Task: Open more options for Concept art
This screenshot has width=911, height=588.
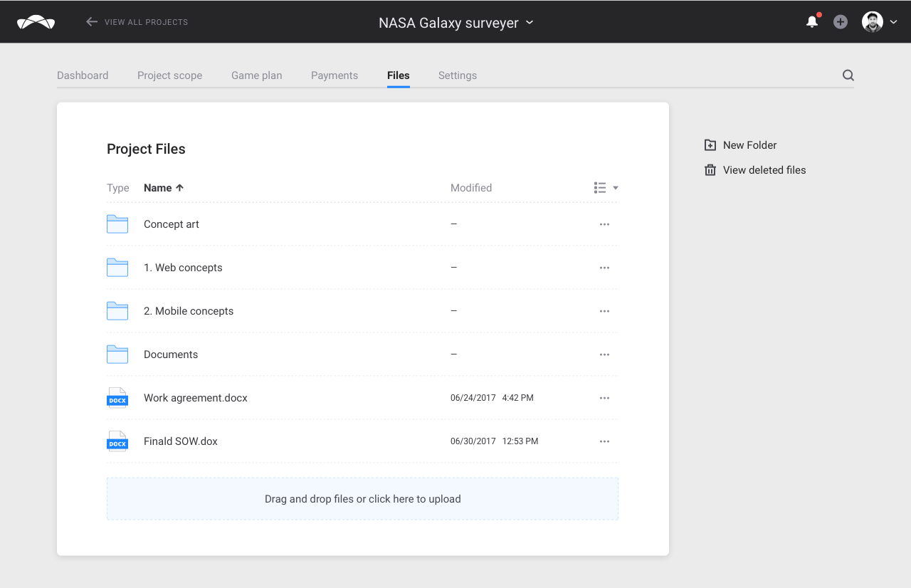Action: pos(604,224)
